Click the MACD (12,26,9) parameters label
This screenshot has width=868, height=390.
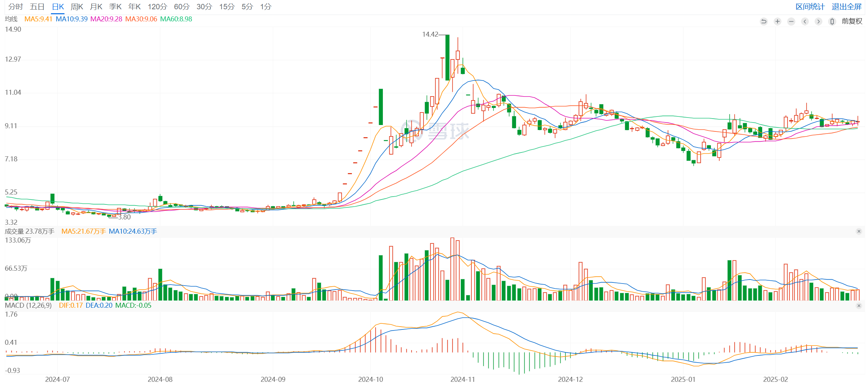point(28,305)
